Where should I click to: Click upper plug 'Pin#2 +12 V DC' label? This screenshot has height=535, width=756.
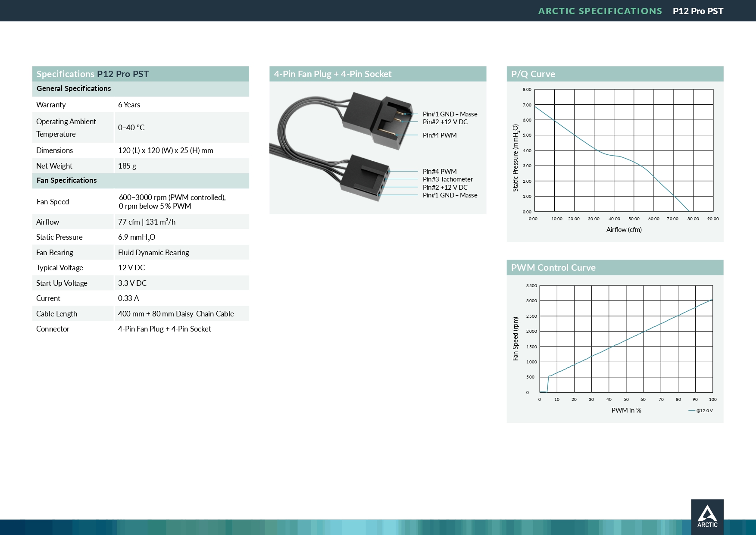[x=445, y=122]
